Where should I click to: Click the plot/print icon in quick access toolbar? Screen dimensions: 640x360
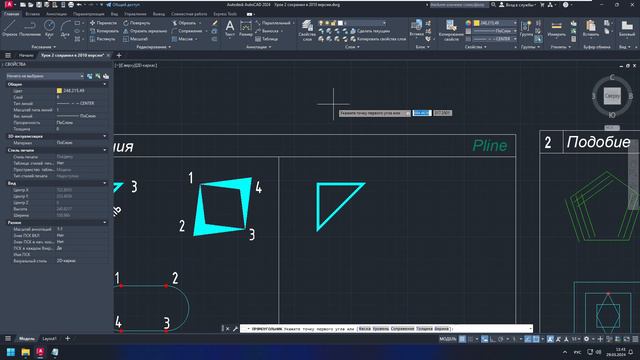coord(71,5)
